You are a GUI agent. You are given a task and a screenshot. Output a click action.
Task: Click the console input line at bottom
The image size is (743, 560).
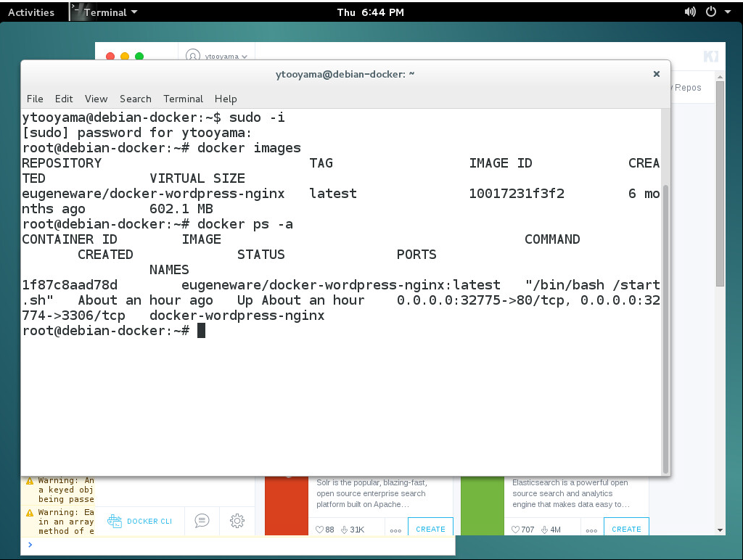238,545
